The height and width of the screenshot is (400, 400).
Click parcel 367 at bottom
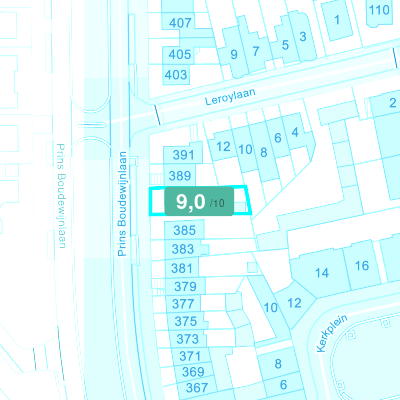pos(197,388)
